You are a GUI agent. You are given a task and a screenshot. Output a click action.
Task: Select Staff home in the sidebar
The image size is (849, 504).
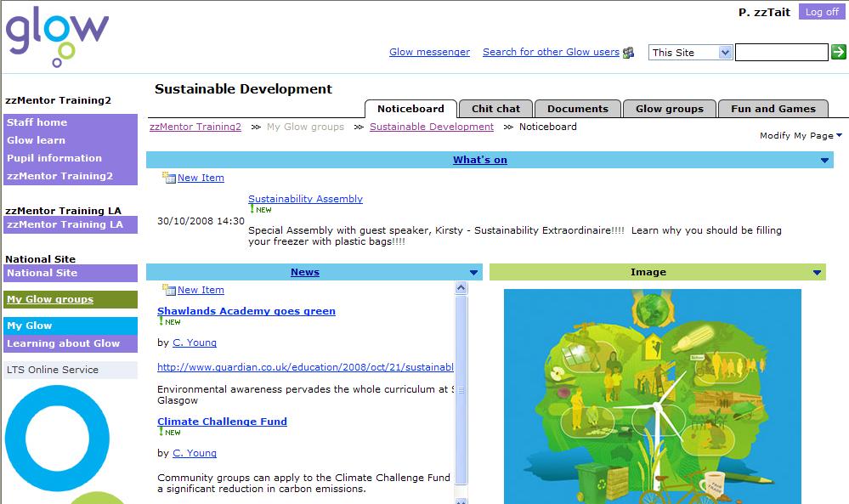click(71, 122)
